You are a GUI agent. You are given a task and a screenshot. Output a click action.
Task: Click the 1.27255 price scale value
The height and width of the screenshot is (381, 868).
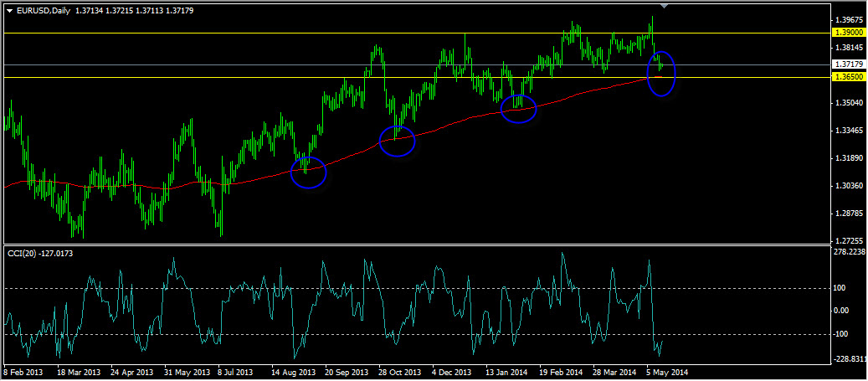850,241
